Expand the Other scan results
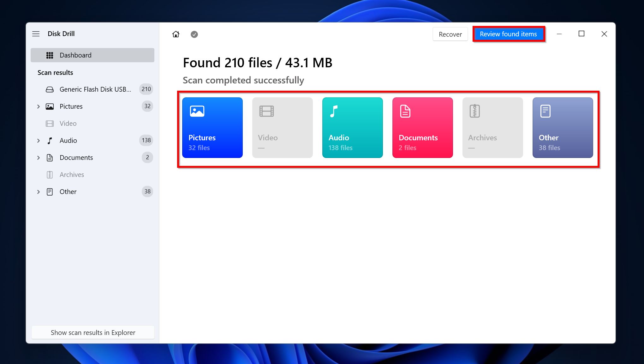Viewport: 644px width, 364px height. click(39, 191)
